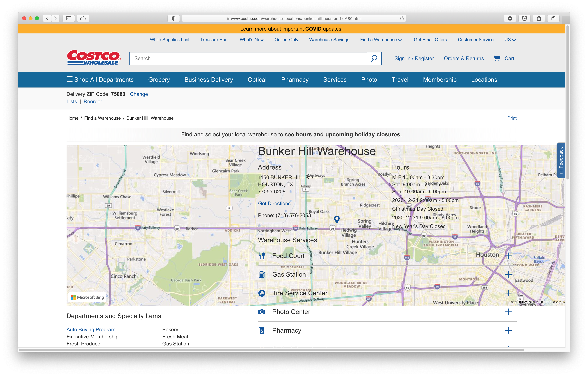The image size is (588, 376).
Task: Open Orders & Returns
Action: point(463,58)
